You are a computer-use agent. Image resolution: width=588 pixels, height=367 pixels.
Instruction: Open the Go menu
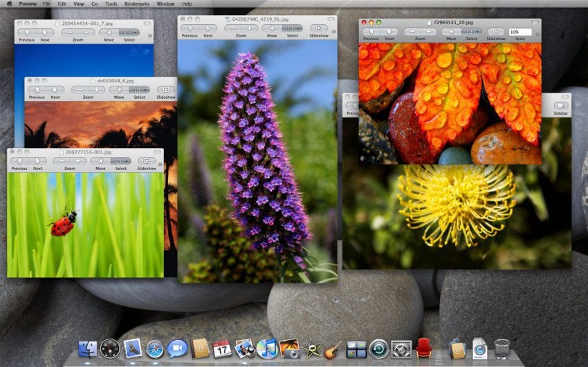click(x=95, y=3)
